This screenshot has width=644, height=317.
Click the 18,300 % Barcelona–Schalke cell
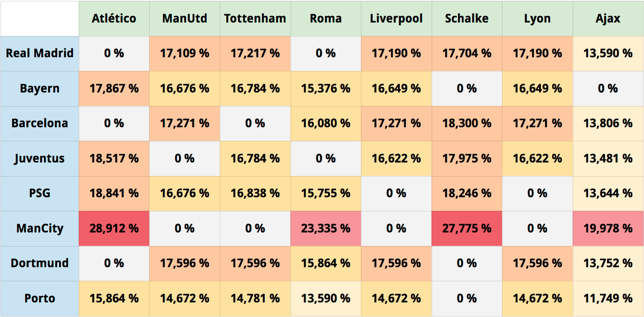click(467, 123)
